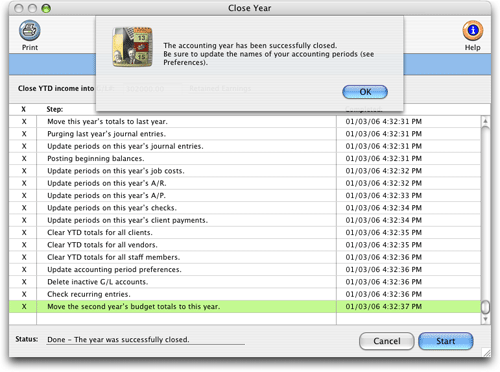Click the Cancel button
The height and width of the screenshot is (372, 500).
point(387,341)
